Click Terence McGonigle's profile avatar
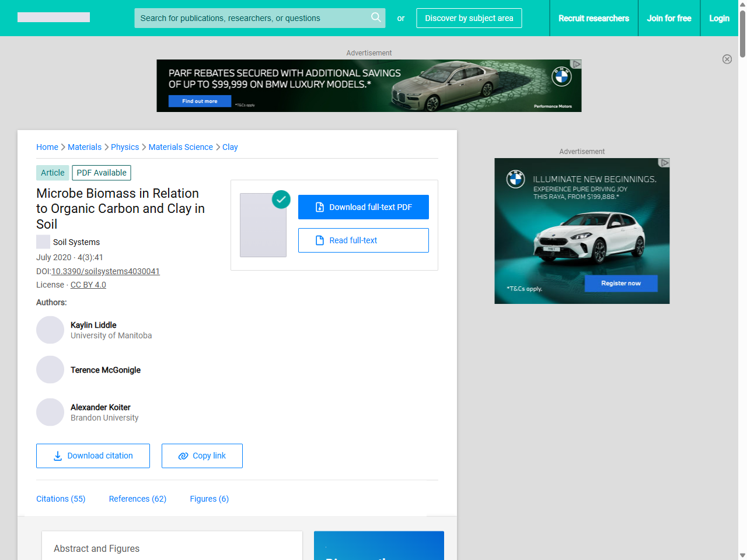Image resolution: width=747 pixels, height=560 pixels. [50, 370]
